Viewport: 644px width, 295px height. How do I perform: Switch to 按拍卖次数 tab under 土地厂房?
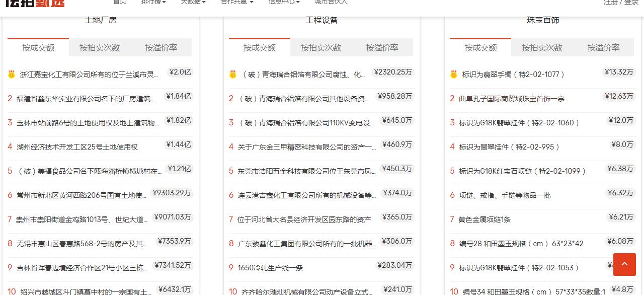coord(100,48)
